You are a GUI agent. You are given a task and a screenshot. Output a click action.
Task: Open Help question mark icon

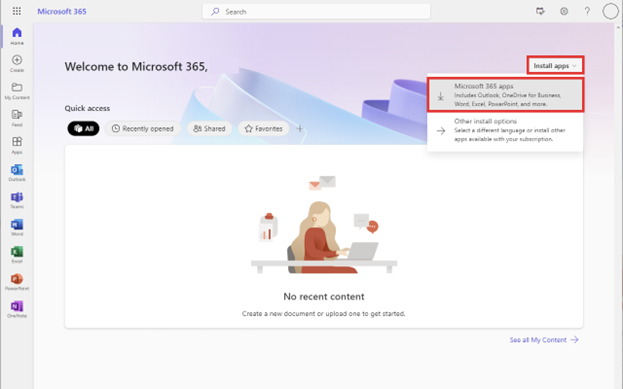click(587, 12)
